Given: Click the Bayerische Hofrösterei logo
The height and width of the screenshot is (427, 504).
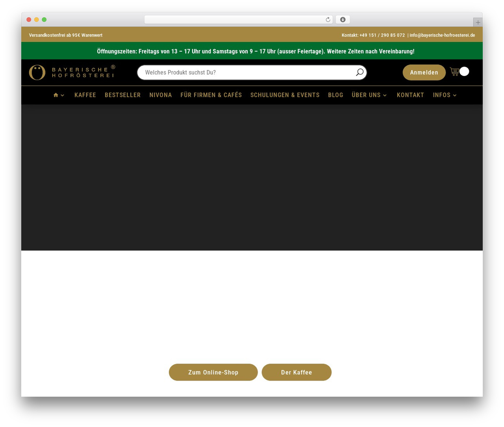Looking at the screenshot, I should (x=72, y=72).
